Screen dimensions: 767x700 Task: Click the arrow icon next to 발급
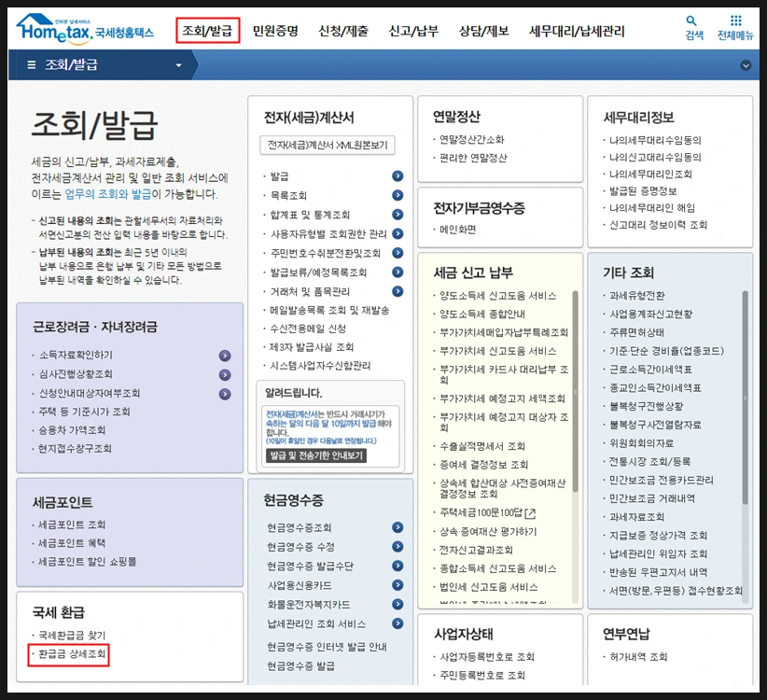click(x=397, y=176)
